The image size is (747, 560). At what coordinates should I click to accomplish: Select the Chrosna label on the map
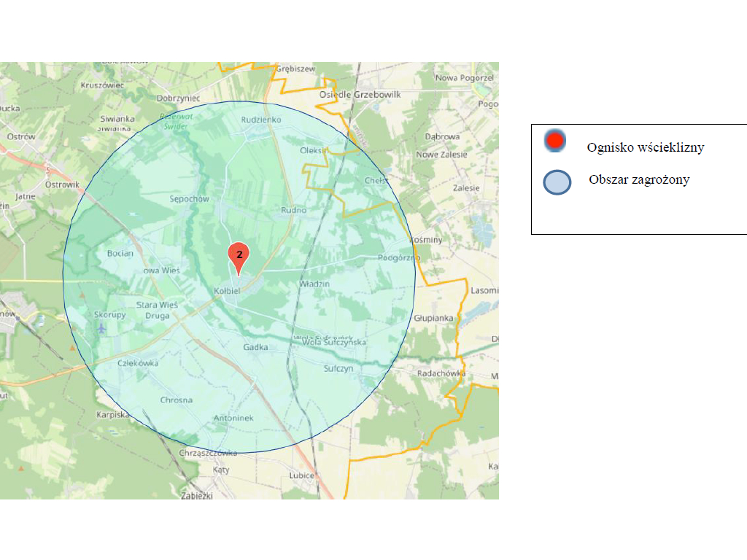(x=177, y=400)
